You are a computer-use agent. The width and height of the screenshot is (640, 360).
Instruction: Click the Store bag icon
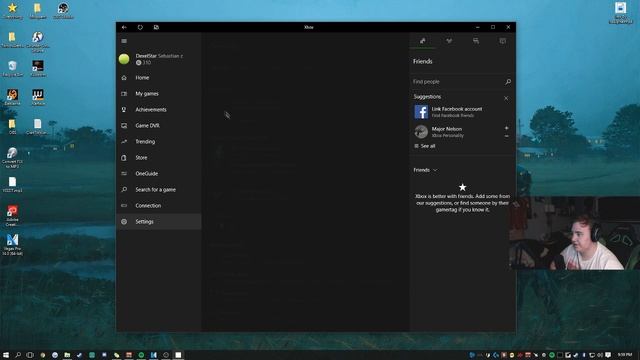click(x=124, y=158)
